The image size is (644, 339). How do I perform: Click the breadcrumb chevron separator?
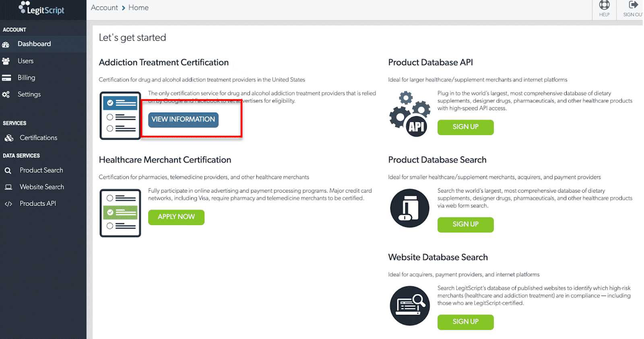[x=123, y=8]
